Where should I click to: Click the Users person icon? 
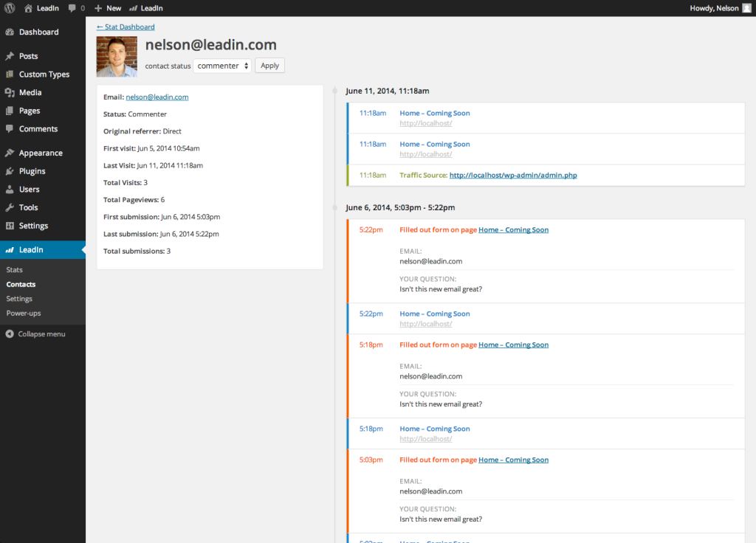[x=10, y=190]
